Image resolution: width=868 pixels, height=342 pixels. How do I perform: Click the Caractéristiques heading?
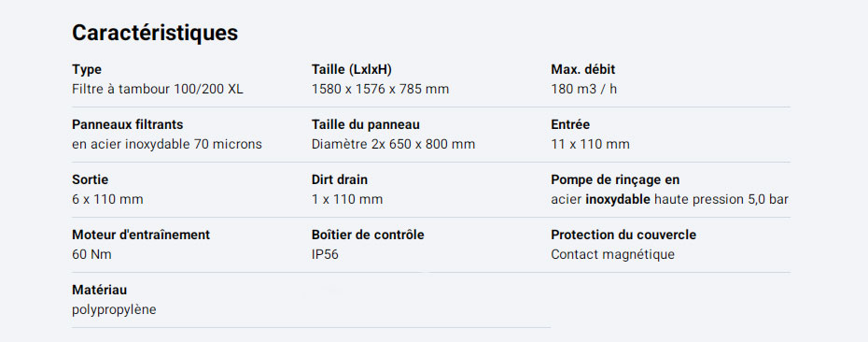[155, 33]
